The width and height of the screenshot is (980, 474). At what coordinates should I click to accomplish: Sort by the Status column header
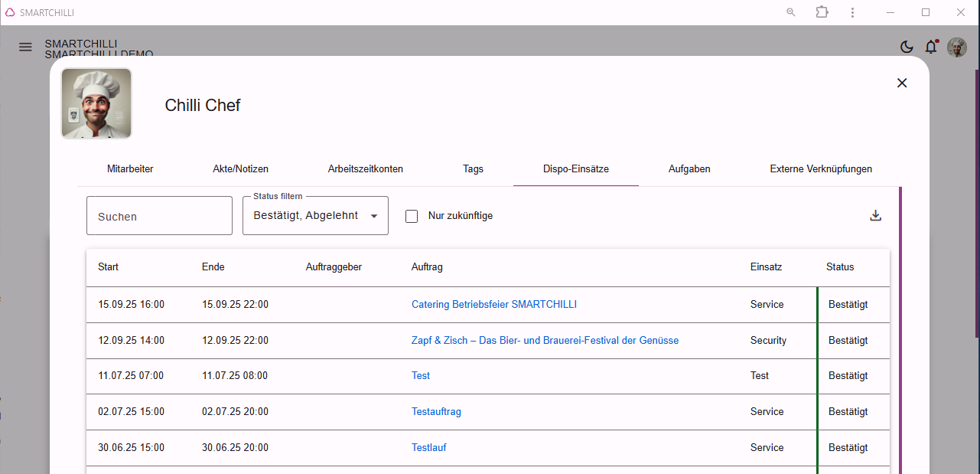click(x=840, y=267)
